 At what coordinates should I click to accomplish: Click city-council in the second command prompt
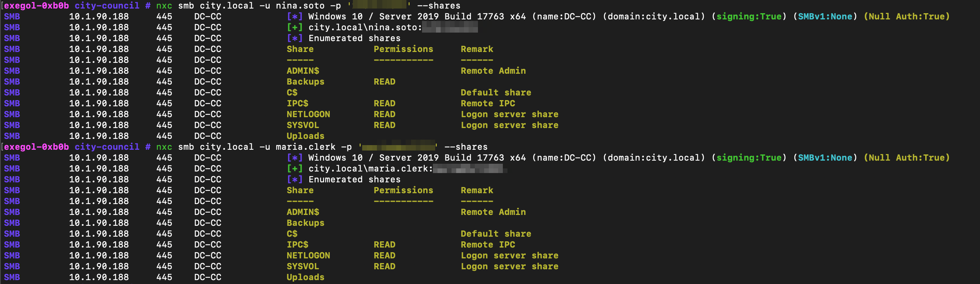click(x=107, y=147)
